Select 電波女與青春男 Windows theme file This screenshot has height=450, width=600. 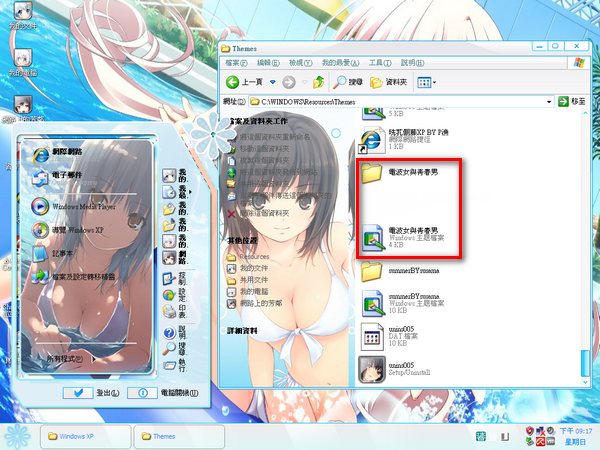(x=403, y=237)
